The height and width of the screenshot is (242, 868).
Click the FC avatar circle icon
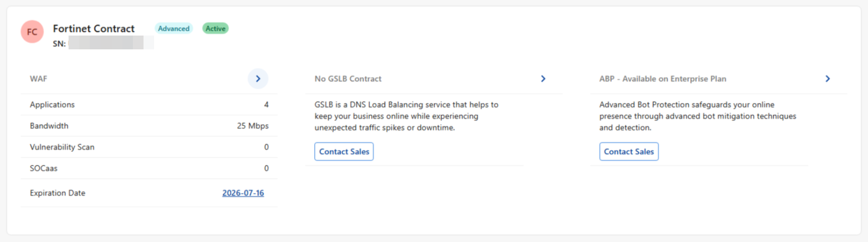pos(32,32)
